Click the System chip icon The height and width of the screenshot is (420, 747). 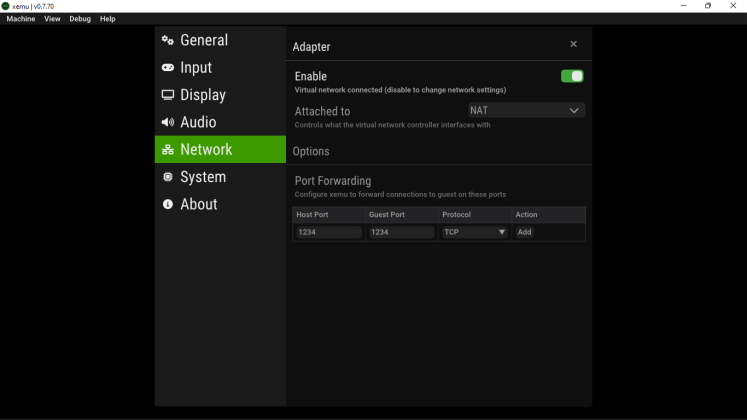click(x=168, y=177)
